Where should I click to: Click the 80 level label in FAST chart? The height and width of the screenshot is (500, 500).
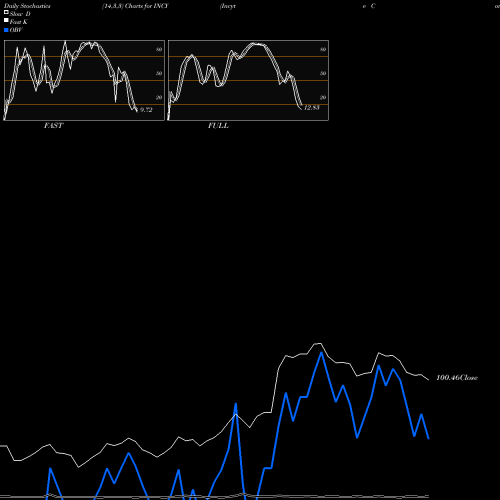[159, 49]
